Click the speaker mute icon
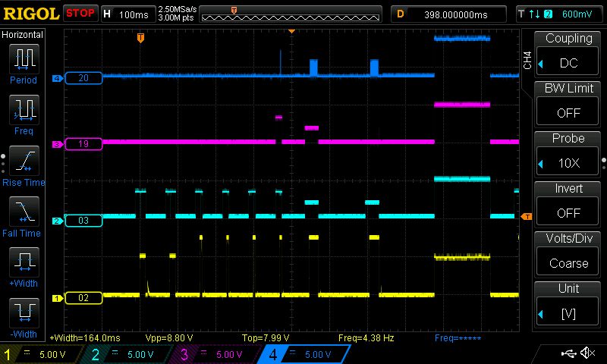 587,353
